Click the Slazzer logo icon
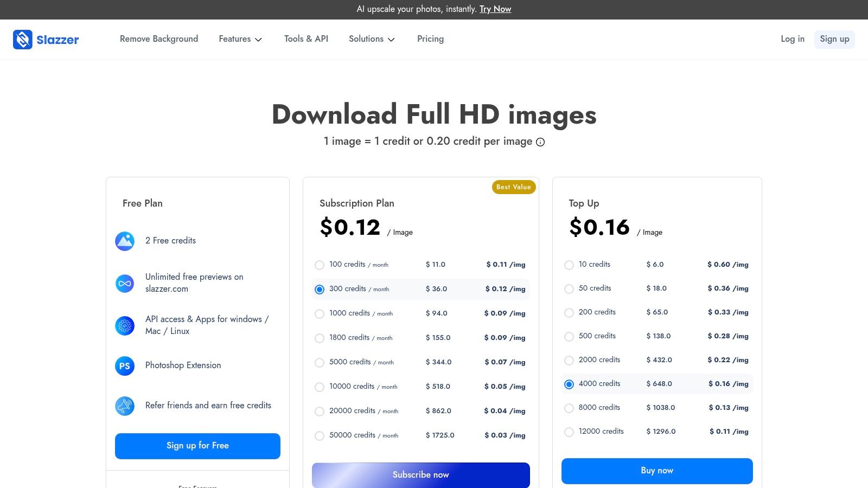 pos(22,39)
